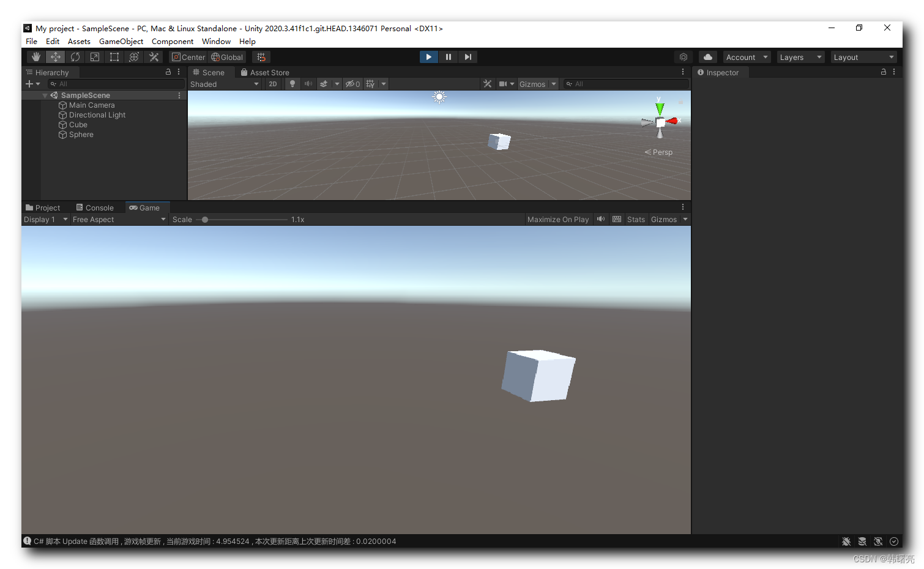
Task: Select the Rect transform tool
Action: (114, 56)
